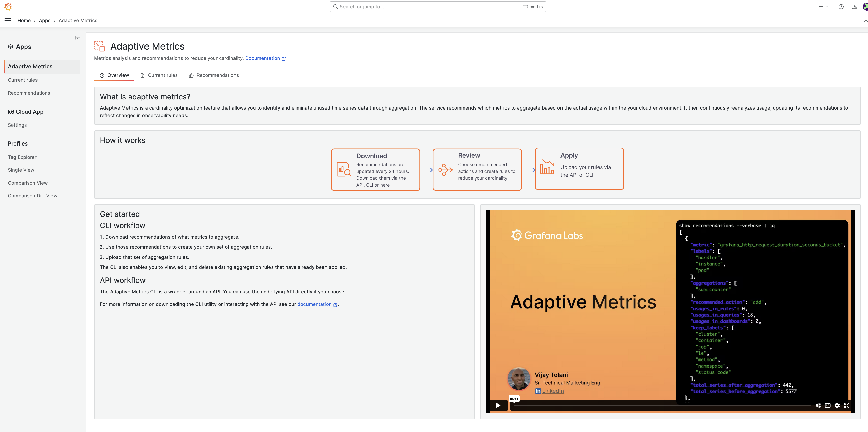
Task: Toggle the hamburger navigation menu
Action: [8, 20]
